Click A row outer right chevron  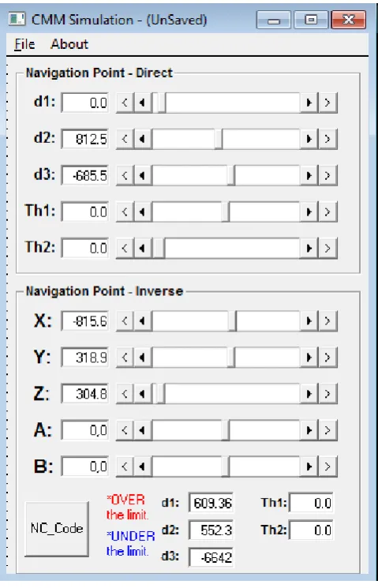[x=327, y=430]
